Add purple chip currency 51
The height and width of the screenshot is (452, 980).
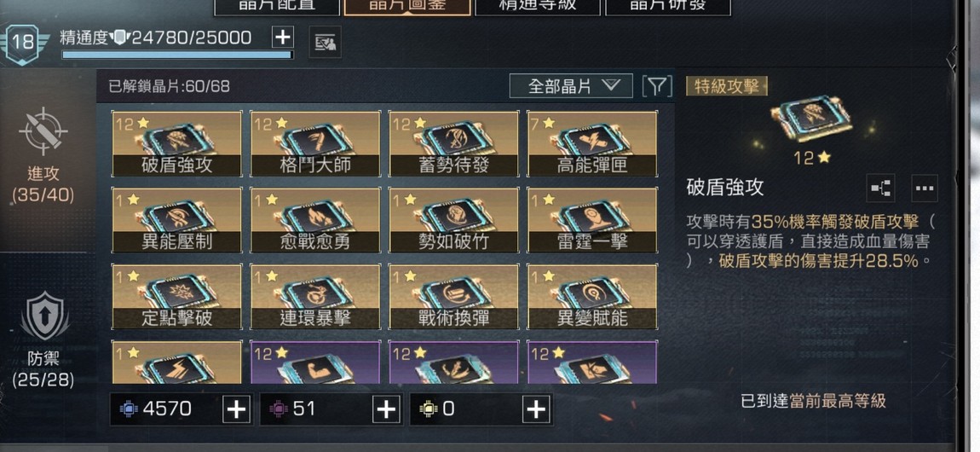(387, 409)
